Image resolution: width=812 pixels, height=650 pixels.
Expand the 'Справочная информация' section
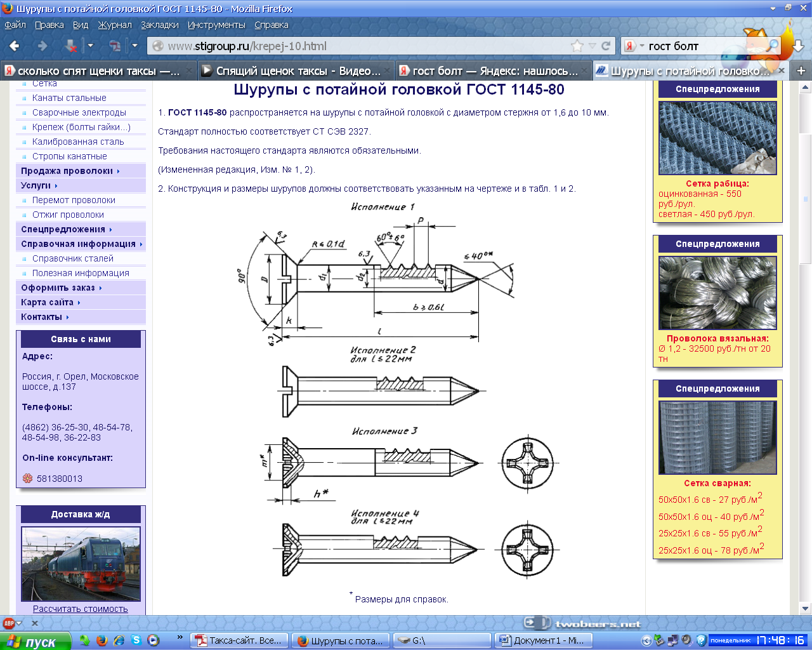[x=81, y=244]
